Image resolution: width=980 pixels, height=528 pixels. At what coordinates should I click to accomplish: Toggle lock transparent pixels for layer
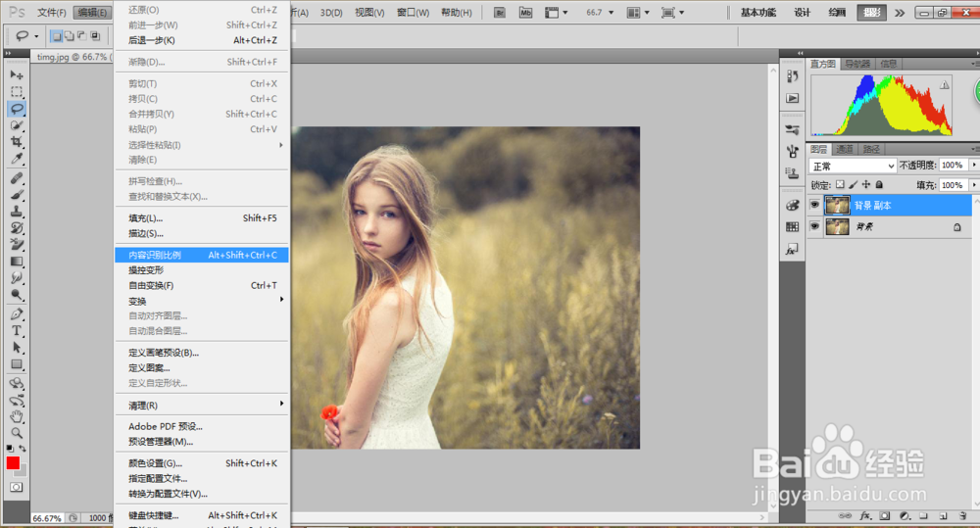(840, 185)
